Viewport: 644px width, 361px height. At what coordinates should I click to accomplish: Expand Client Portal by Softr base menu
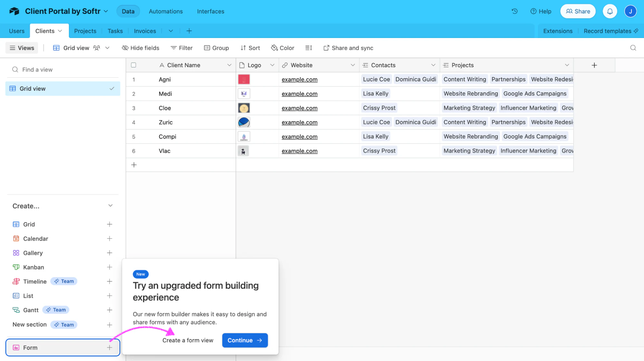click(106, 11)
